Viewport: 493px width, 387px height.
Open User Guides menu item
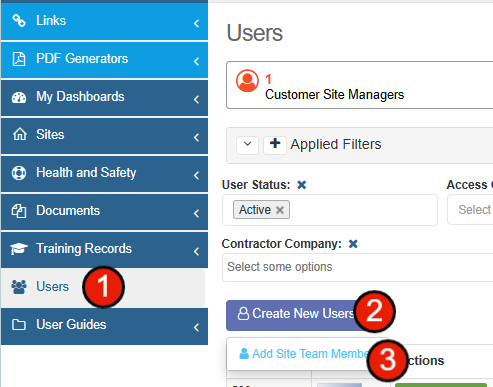(x=104, y=326)
